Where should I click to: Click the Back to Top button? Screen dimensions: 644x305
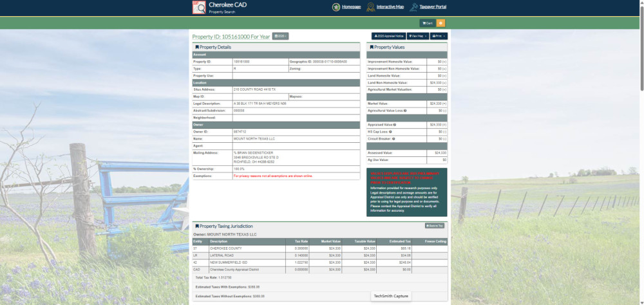pyautogui.click(x=435, y=226)
